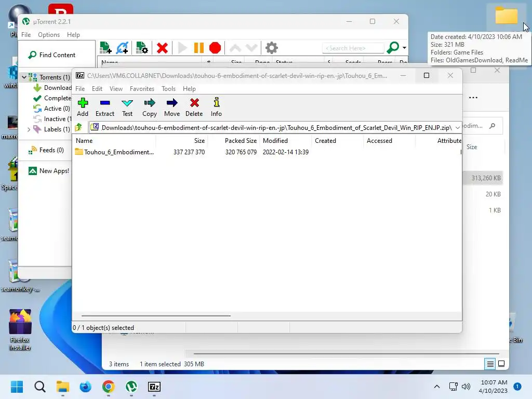
Task: Move torrent up in µTorrent queue
Action: (235, 48)
